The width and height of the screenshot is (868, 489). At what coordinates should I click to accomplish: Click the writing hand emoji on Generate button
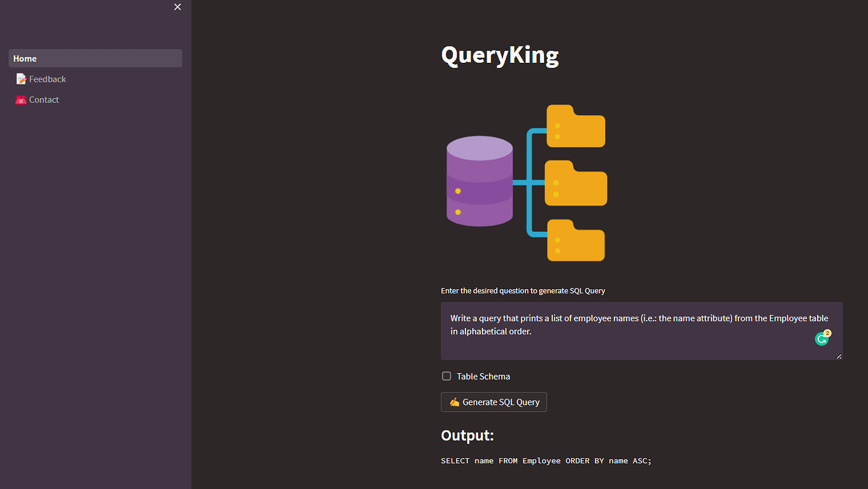[x=454, y=402]
